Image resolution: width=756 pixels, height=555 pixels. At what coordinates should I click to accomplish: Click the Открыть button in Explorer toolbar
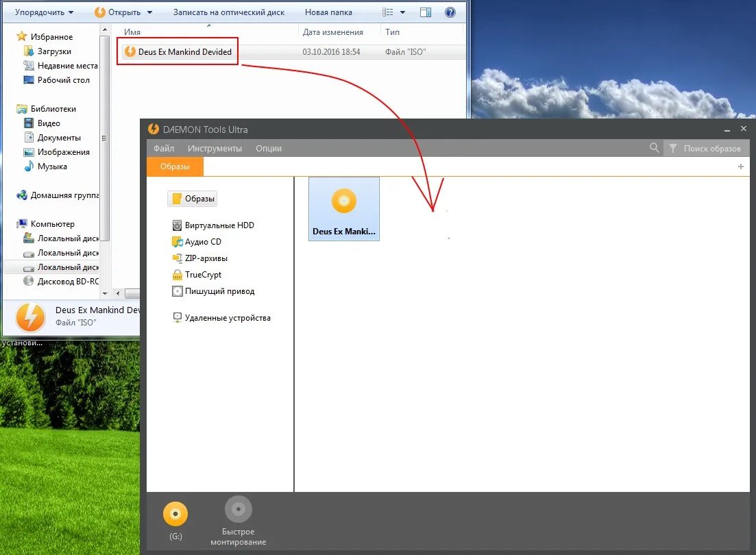point(118,12)
